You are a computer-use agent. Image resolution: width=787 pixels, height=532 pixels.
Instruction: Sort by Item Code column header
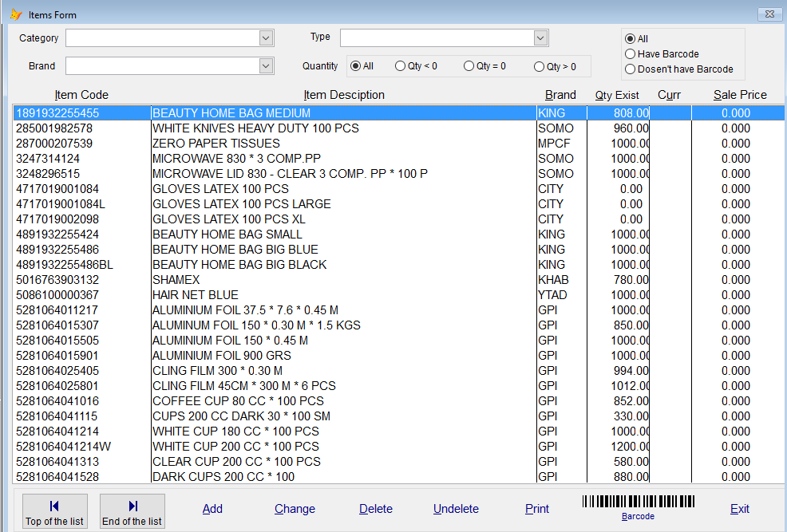coord(81,95)
